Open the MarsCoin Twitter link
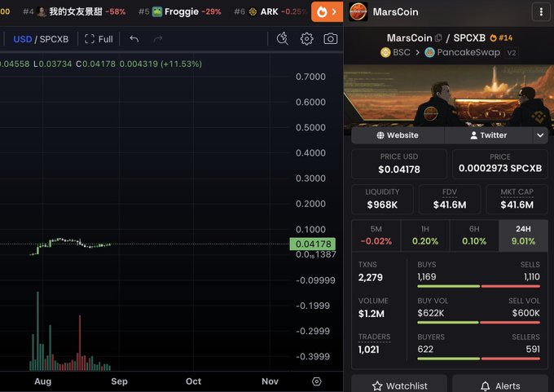The width and height of the screenshot is (554, 392). tap(488, 135)
